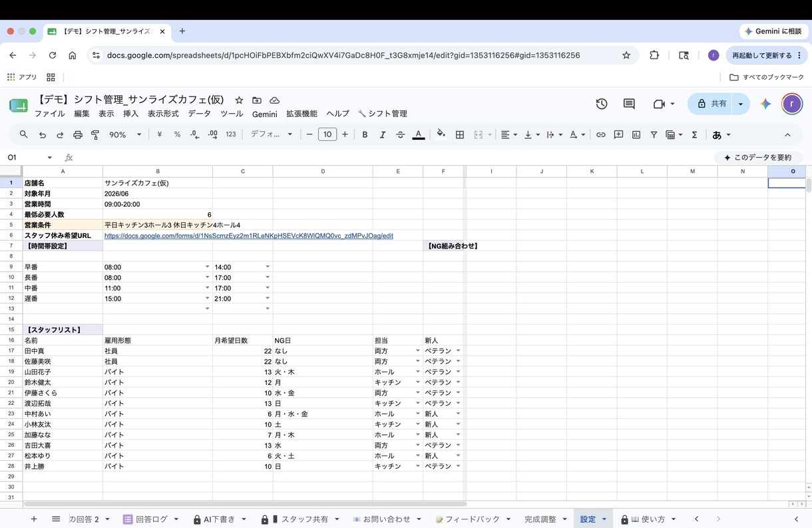The image size is (812, 528).
Task: Bookmark this page star icon
Action: [x=626, y=55]
